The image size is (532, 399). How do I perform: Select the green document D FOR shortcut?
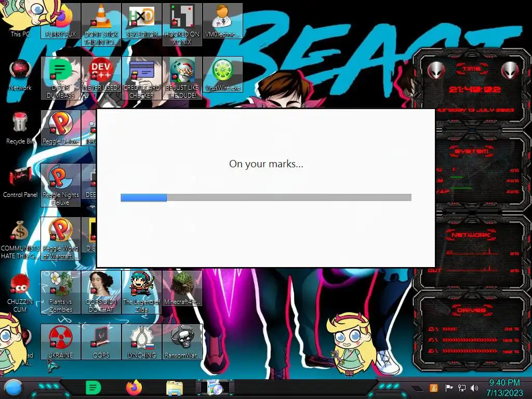coord(61,78)
